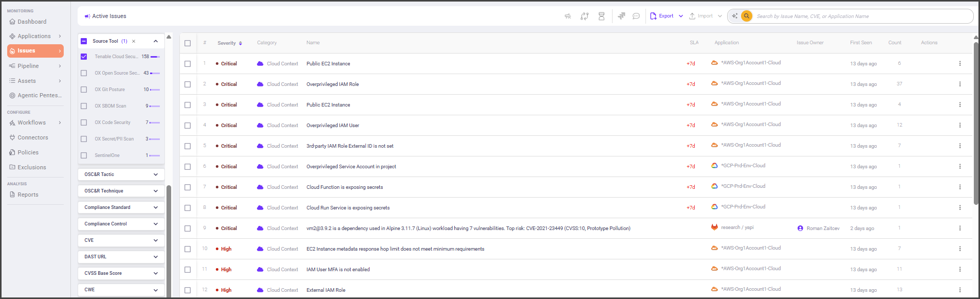Click the Export button
This screenshot has width=980, height=299.
662,16
